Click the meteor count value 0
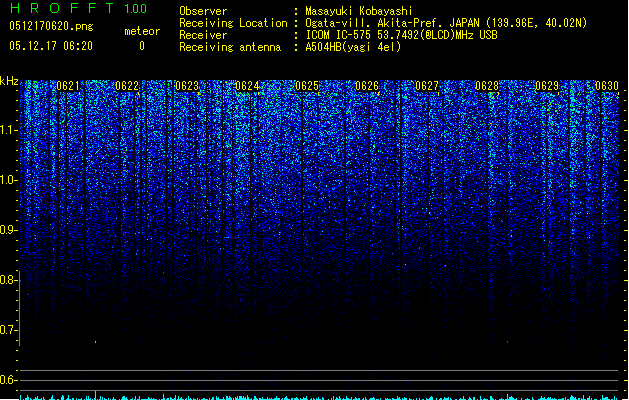The width and height of the screenshot is (629, 400). (142, 46)
